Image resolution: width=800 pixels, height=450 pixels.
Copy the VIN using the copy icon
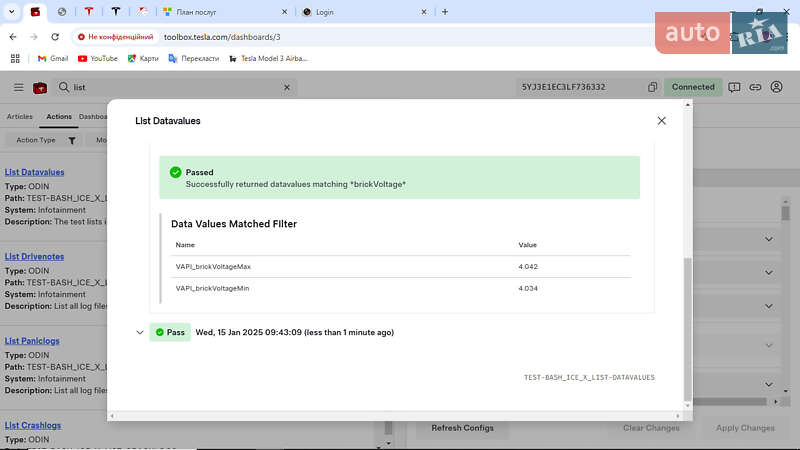point(652,87)
